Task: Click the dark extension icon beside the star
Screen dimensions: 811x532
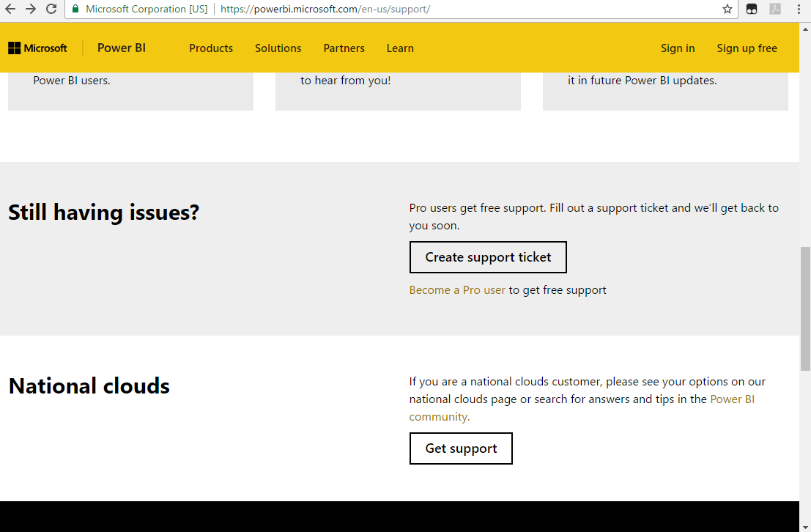Action: click(752, 9)
